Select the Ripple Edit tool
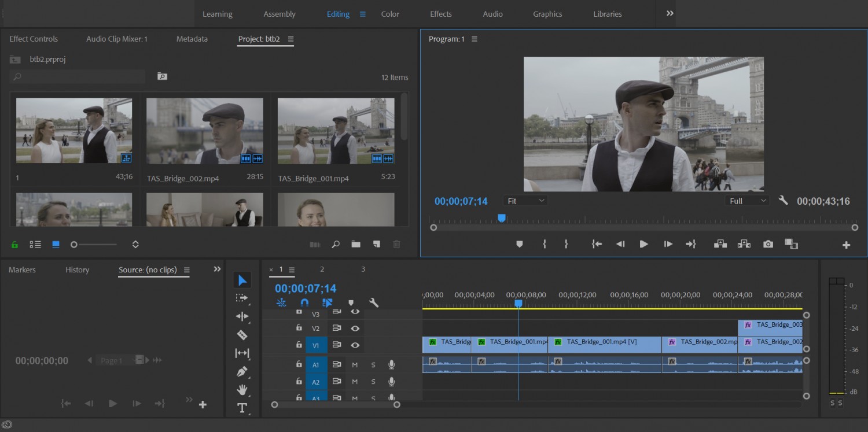868x432 pixels. tap(242, 316)
